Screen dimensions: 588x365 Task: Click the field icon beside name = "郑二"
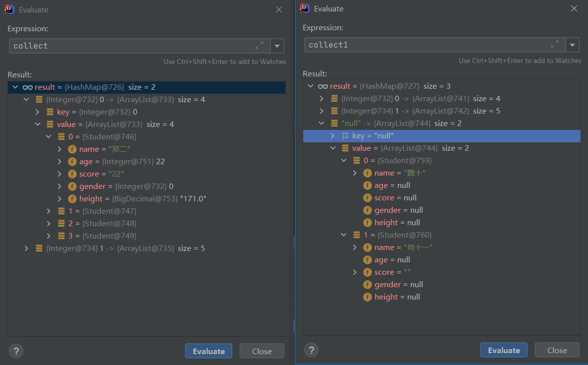[72, 149]
